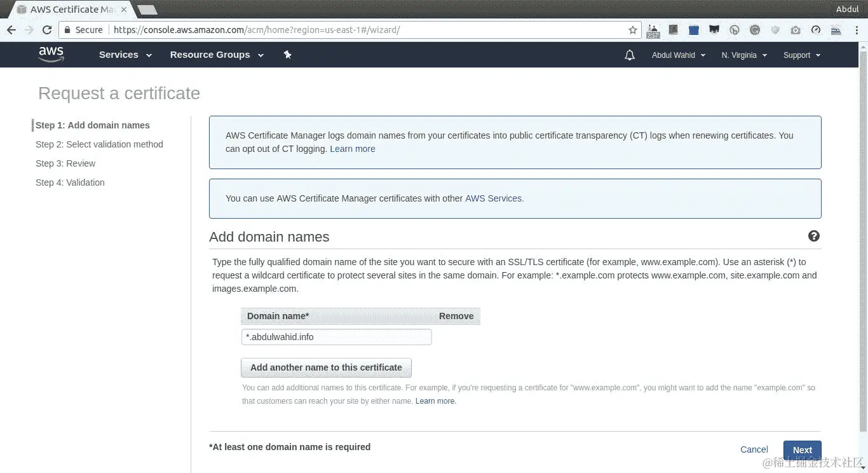Screen dimensions: 868x473
Task: Open the Abdul Wahid account menu
Action: coord(679,55)
